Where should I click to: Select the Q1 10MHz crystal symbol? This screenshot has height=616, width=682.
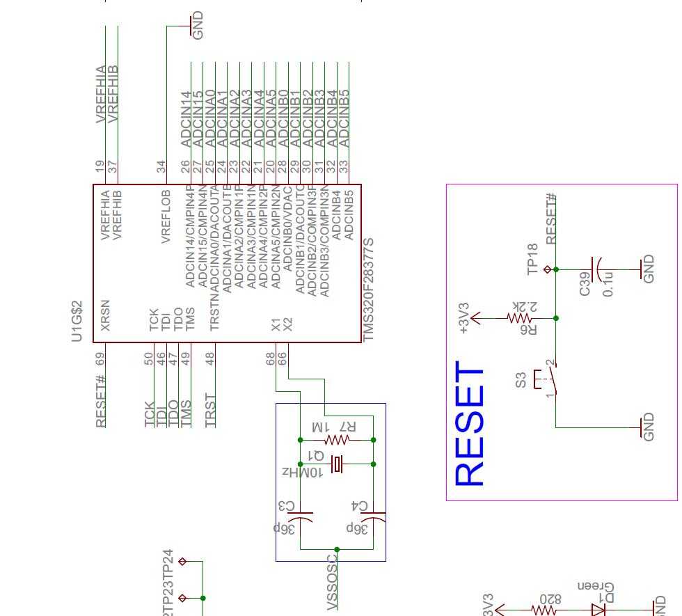pos(338,463)
